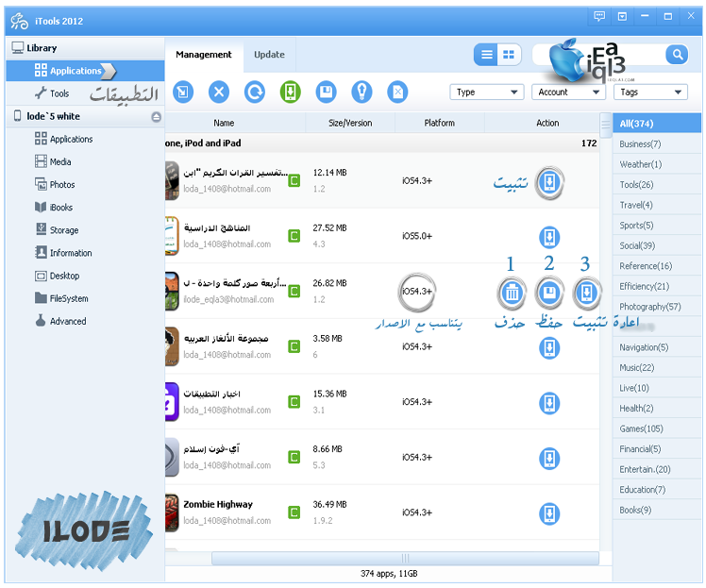Click the refresh icon in toolbar
Image resolution: width=706 pixels, height=588 pixels.
click(255, 92)
